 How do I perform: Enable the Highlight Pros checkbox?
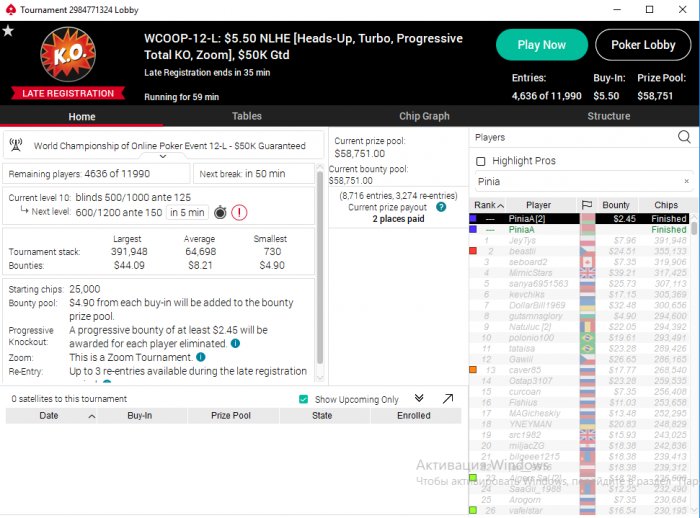[481, 161]
